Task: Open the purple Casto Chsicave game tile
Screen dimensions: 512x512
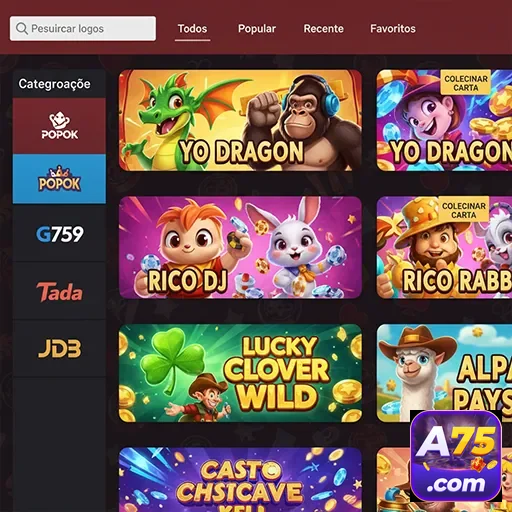Action: 240,480
